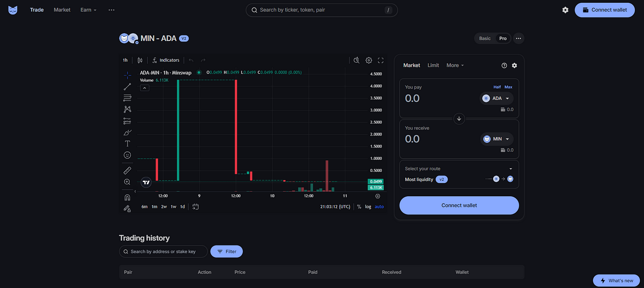Click the Minswap cat logo

coord(13,10)
